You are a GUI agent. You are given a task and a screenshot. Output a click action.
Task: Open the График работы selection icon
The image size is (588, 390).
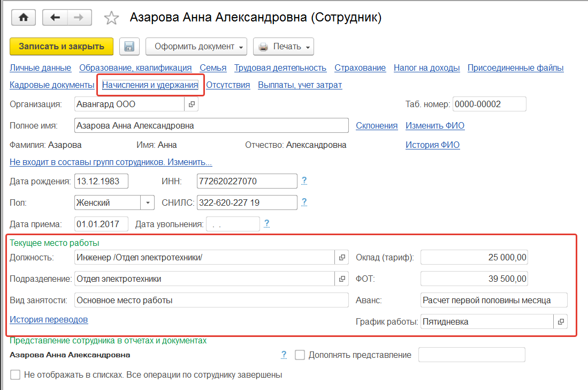coord(561,322)
